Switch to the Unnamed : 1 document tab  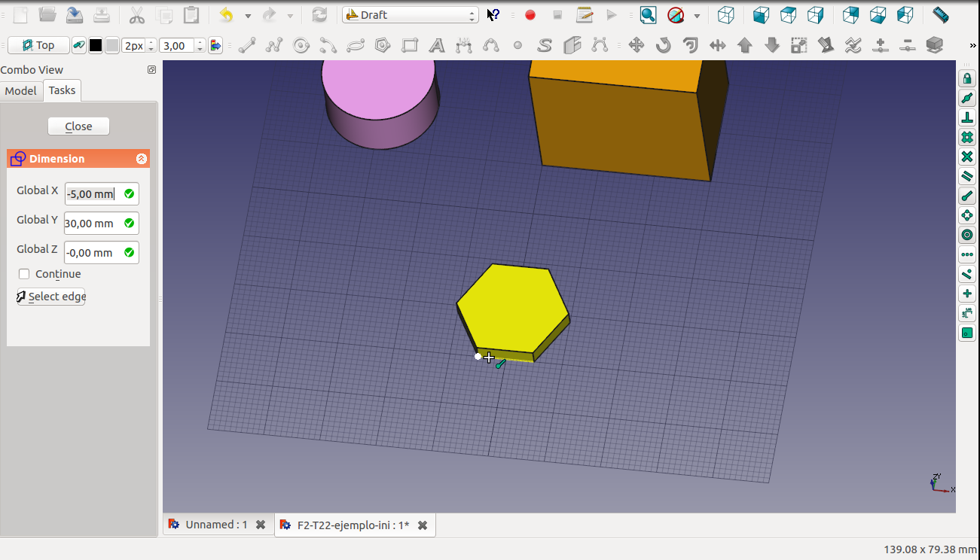click(216, 525)
